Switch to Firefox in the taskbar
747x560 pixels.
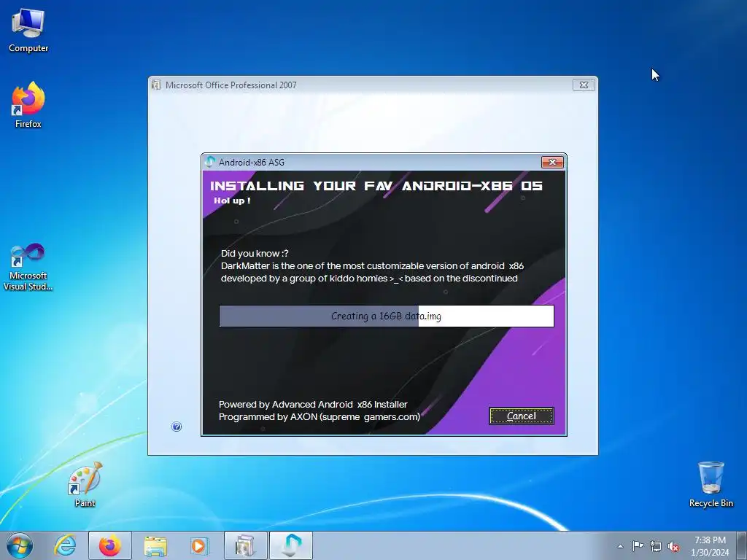110,545
